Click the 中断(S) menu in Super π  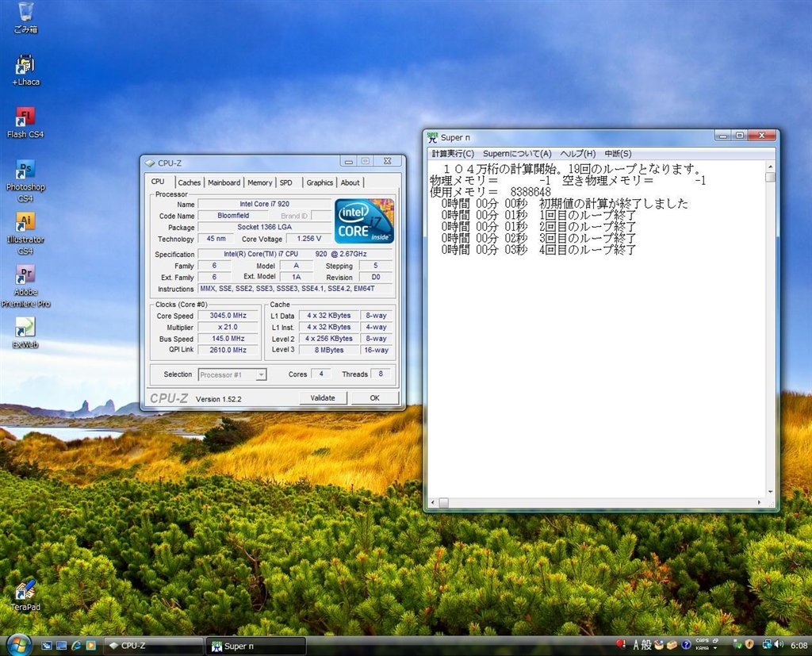point(619,153)
